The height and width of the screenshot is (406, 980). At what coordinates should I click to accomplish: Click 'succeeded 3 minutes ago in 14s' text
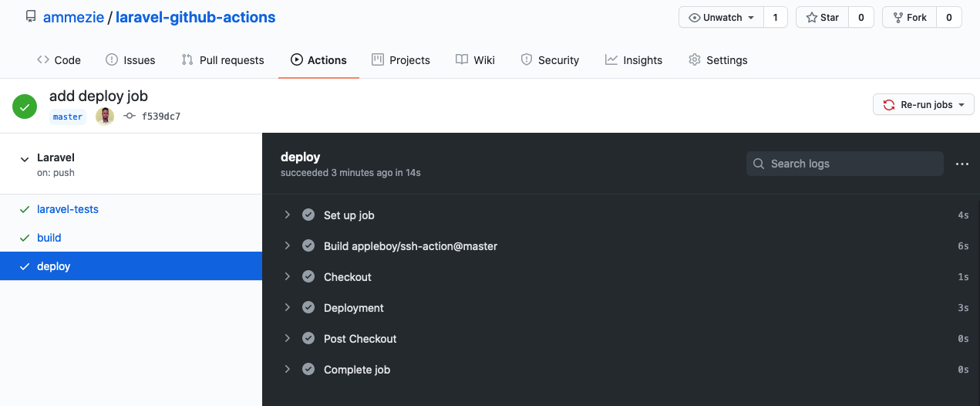351,173
